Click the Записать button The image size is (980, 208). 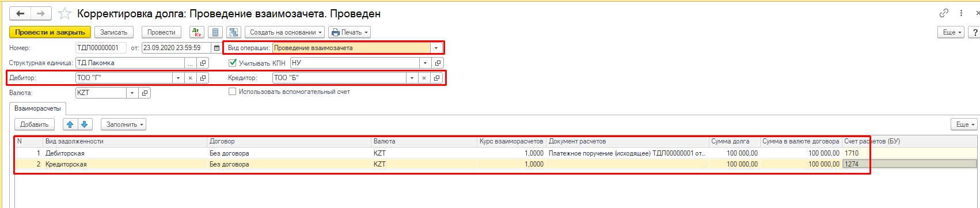(x=114, y=32)
